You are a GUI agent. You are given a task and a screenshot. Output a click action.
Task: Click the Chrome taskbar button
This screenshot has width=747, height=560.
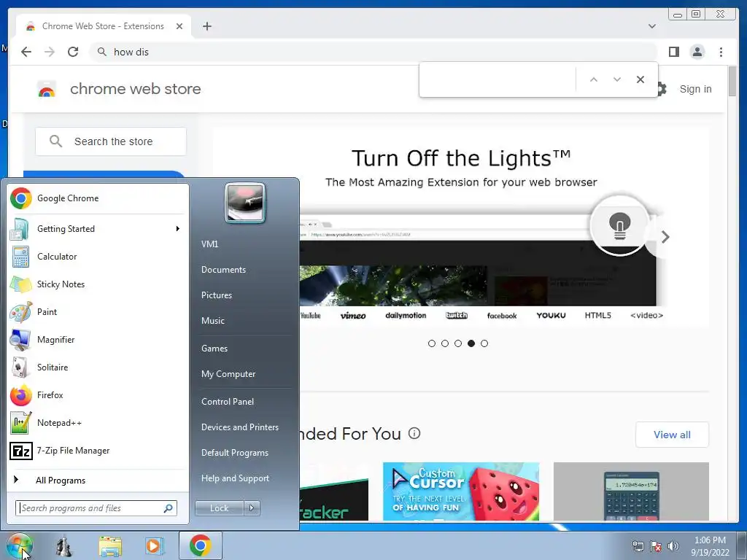(200, 545)
